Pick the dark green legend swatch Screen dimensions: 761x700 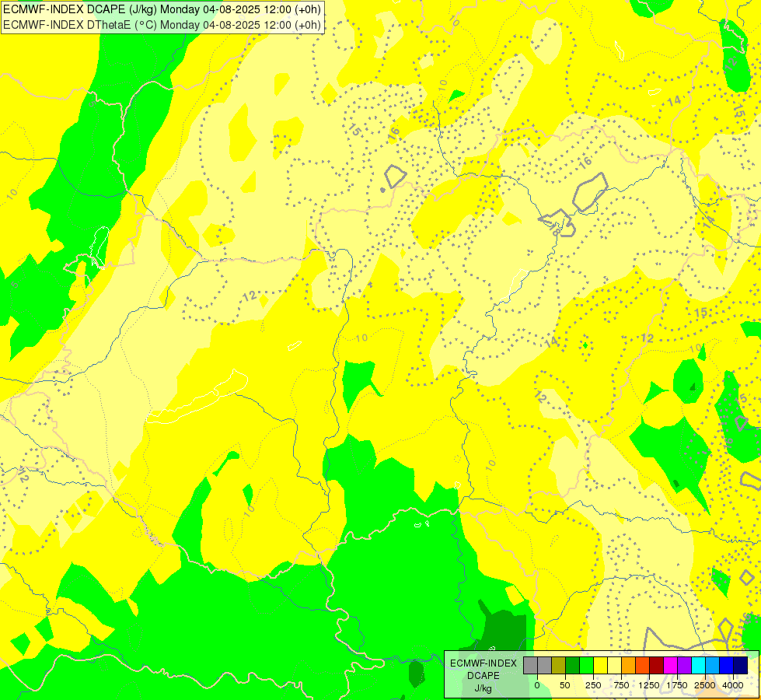click(x=572, y=665)
